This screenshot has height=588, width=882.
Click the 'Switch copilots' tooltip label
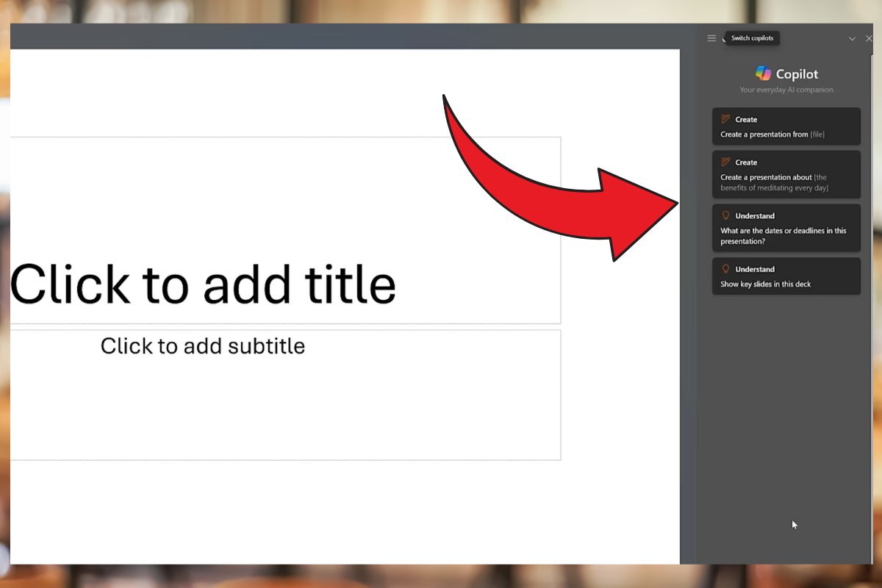click(752, 38)
